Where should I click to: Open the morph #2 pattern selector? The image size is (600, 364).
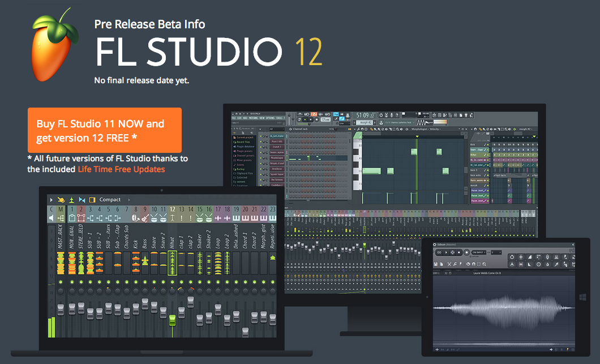click(x=365, y=122)
